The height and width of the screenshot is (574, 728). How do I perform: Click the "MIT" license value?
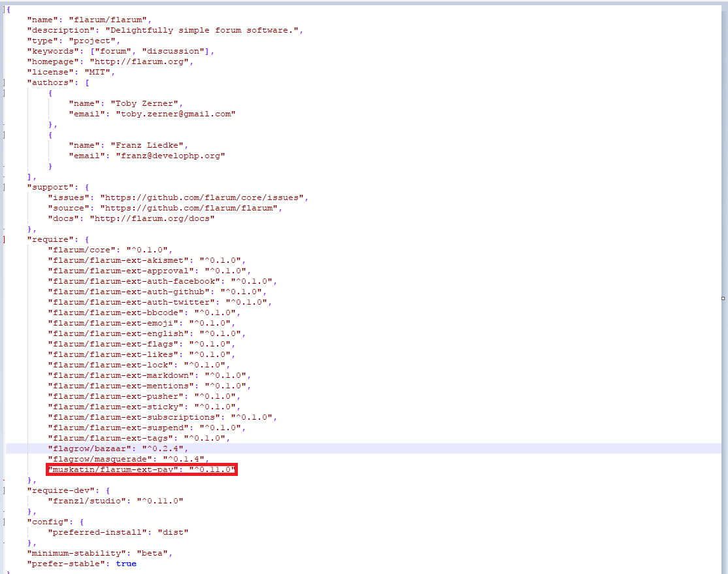(x=97, y=72)
